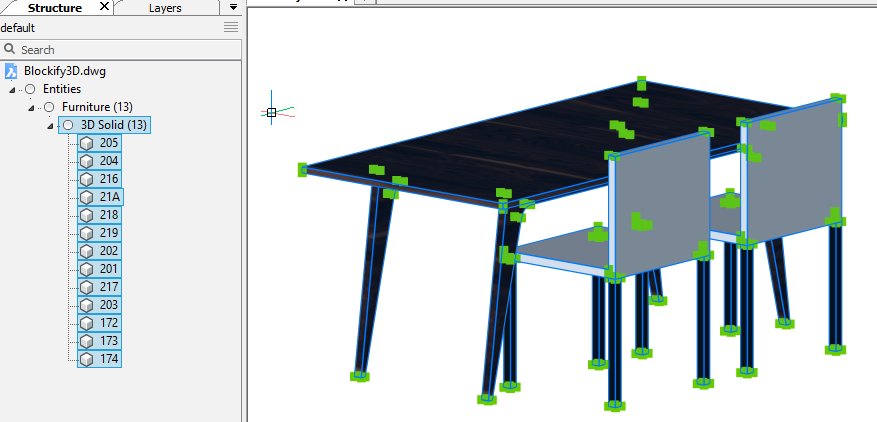Open the Layers tab
877x422 pixels.
[x=166, y=8]
